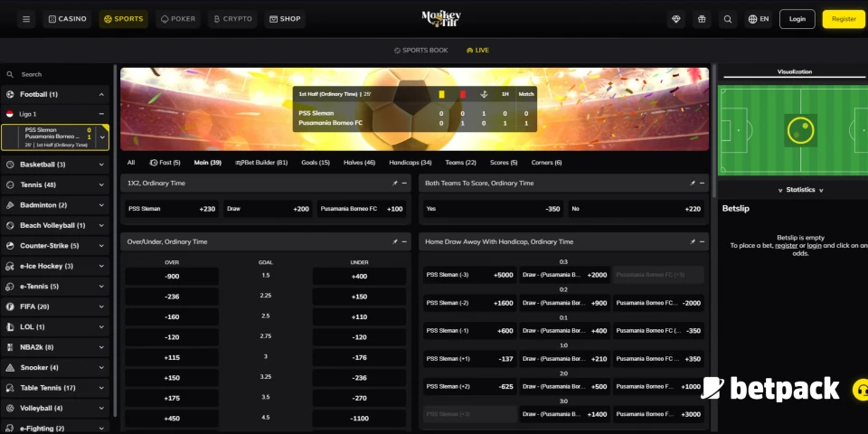
Task: Open the Casino section in top nav
Action: pos(67,19)
